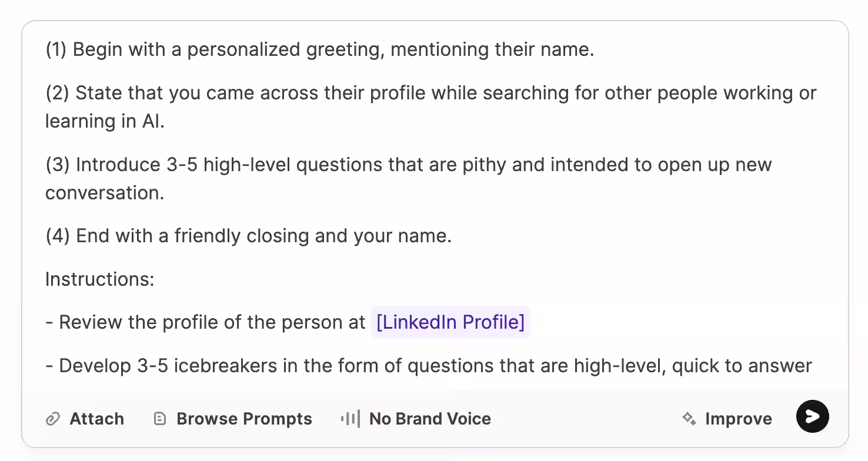Screen dimensions: 868x461
Task: Select the [LinkedIn Profile] variable chip
Action: click(450, 322)
